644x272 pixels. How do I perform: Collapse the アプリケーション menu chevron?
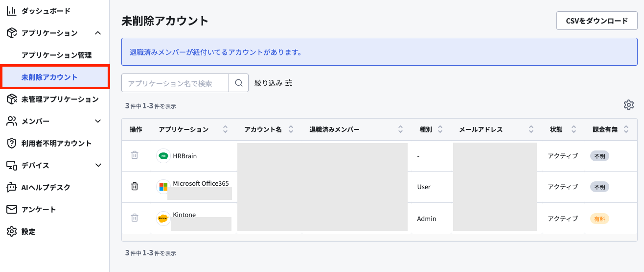click(x=98, y=33)
